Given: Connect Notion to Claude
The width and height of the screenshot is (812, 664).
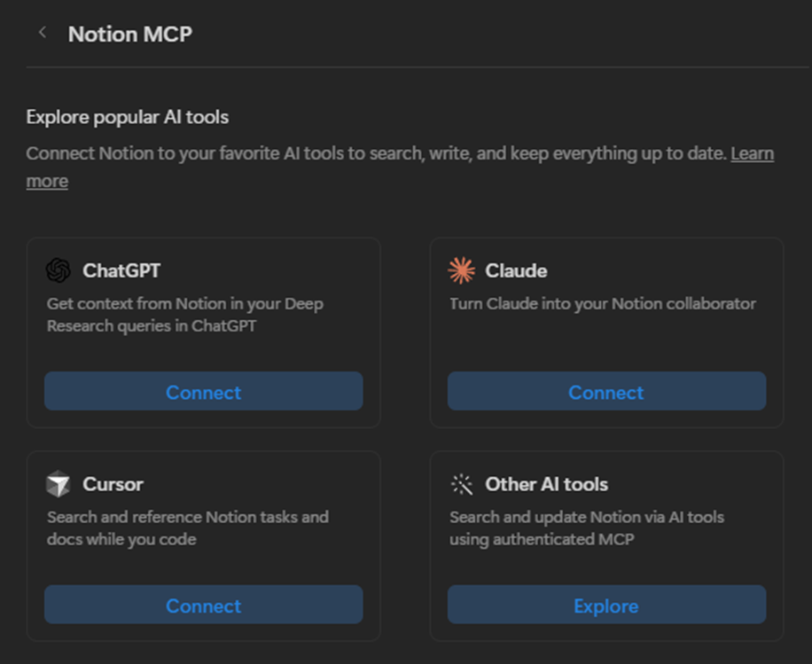Looking at the screenshot, I should click(x=605, y=391).
